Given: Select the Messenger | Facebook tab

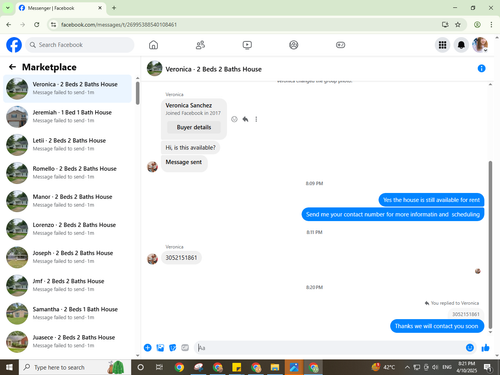Looking at the screenshot, I should (x=60, y=8).
